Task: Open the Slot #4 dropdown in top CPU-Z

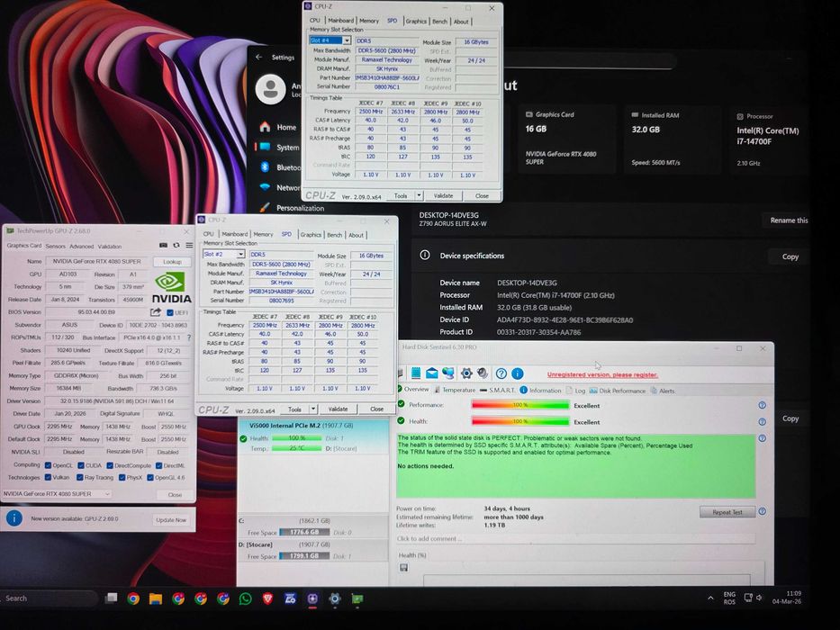Action: click(347, 40)
